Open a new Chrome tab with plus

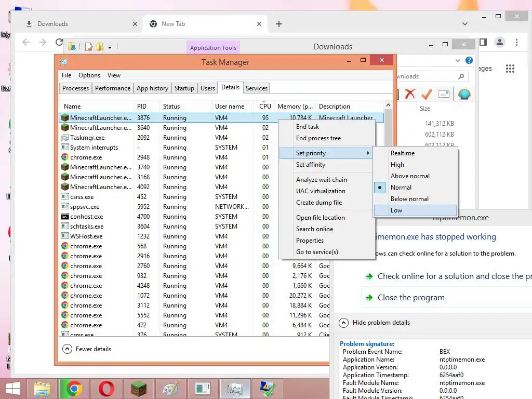(279, 24)
